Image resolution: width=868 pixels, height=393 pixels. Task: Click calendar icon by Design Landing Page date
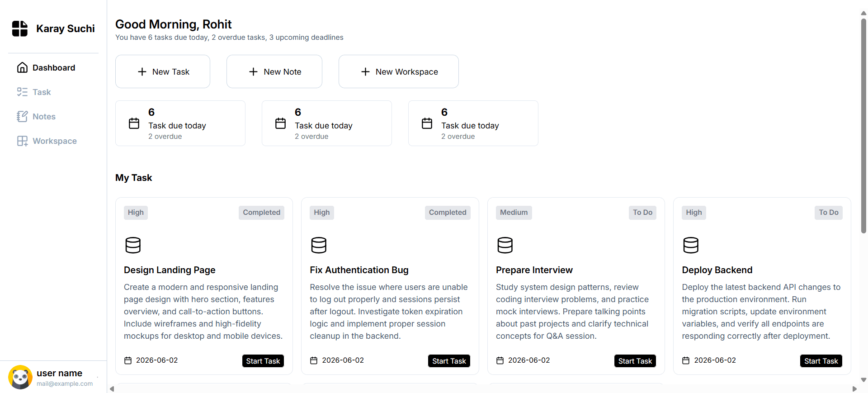pos(128,360)
